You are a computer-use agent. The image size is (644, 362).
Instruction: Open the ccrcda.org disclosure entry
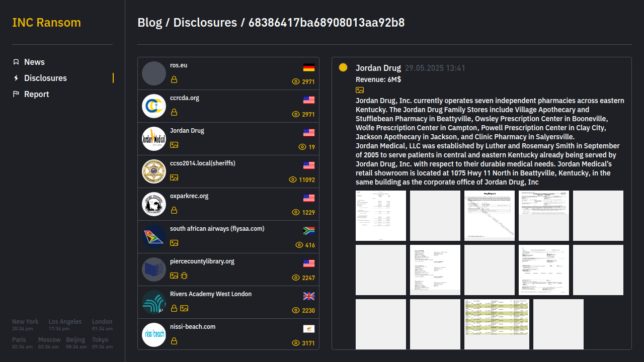[x=228, y=106]
